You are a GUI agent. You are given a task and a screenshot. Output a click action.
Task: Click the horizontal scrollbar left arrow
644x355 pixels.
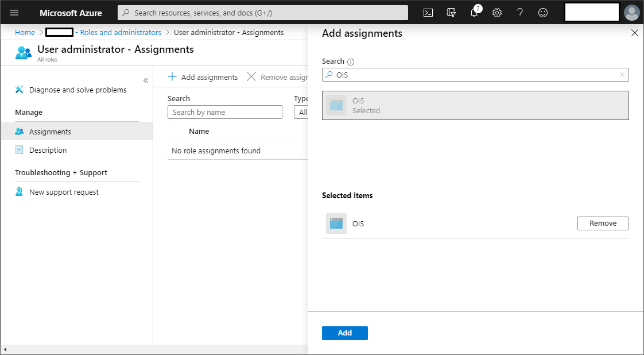5,350
